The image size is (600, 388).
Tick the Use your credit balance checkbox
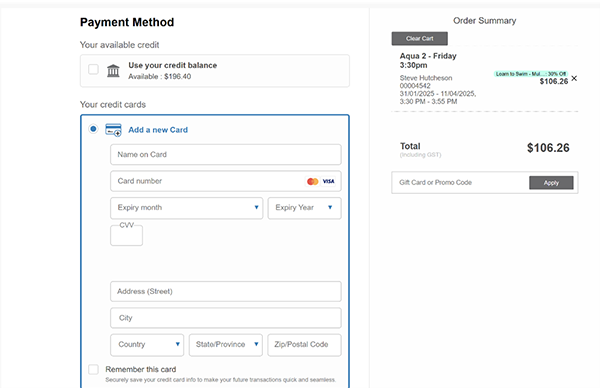[93, 69]
